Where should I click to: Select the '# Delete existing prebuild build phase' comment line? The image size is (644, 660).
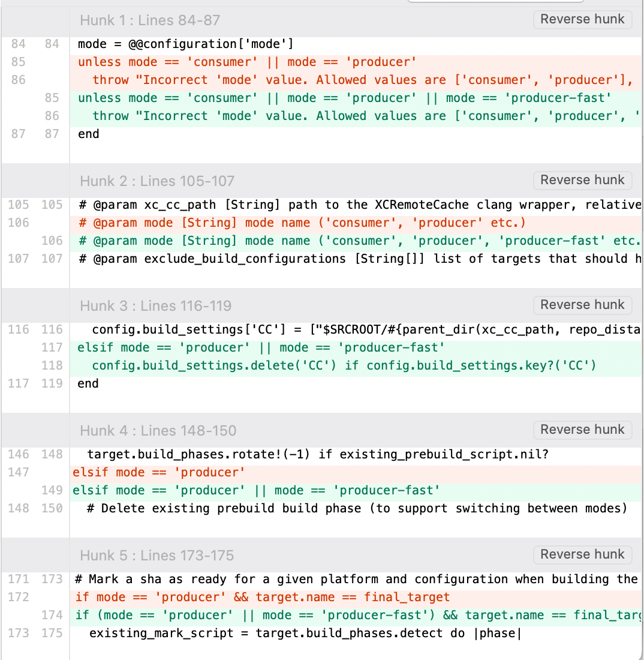click(x=356, y=509)
